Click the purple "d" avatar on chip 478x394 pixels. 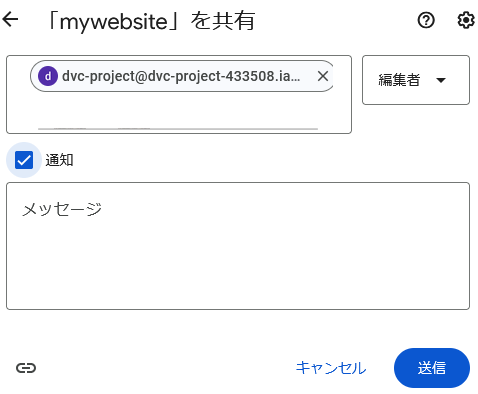pos(48,76)
